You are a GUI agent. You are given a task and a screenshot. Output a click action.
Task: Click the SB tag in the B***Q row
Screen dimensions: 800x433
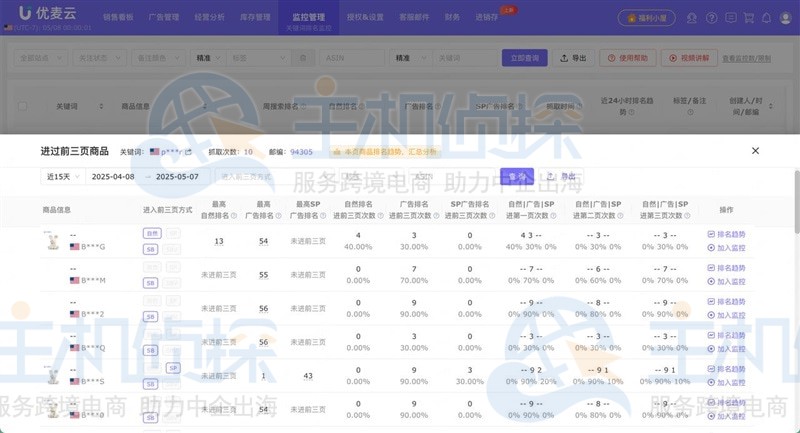151,350
